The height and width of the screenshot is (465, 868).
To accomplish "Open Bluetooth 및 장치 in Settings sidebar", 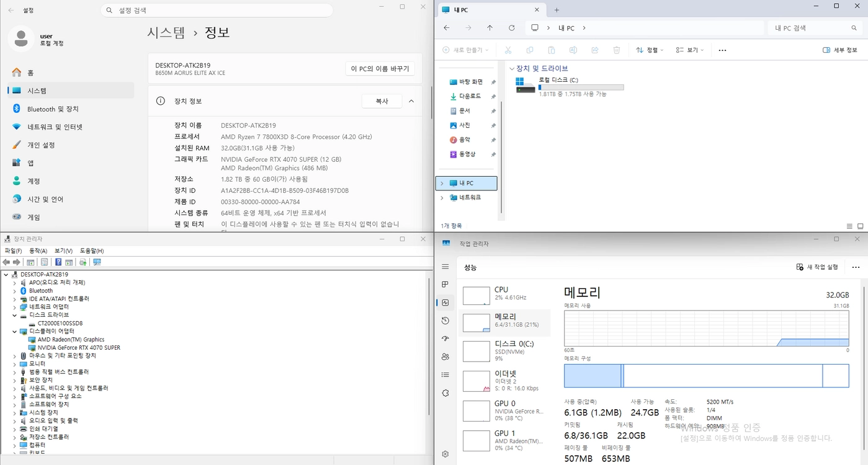I will 71,109.
